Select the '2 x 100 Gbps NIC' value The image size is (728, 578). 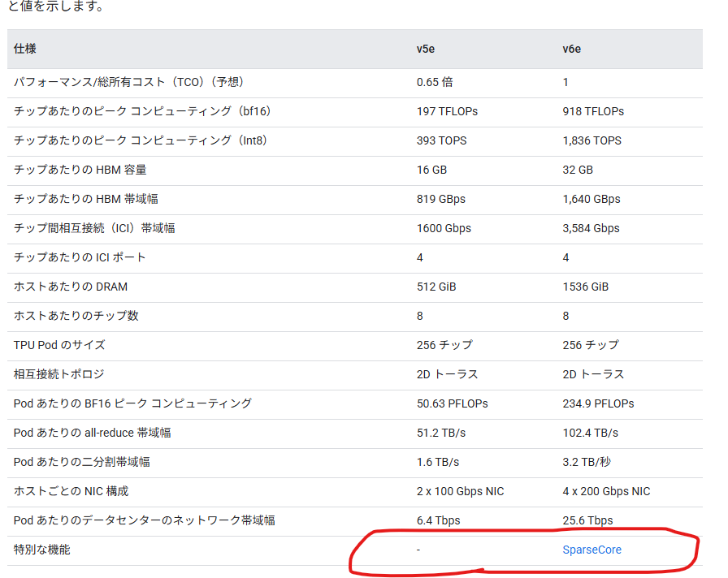[x=460, y=491]
